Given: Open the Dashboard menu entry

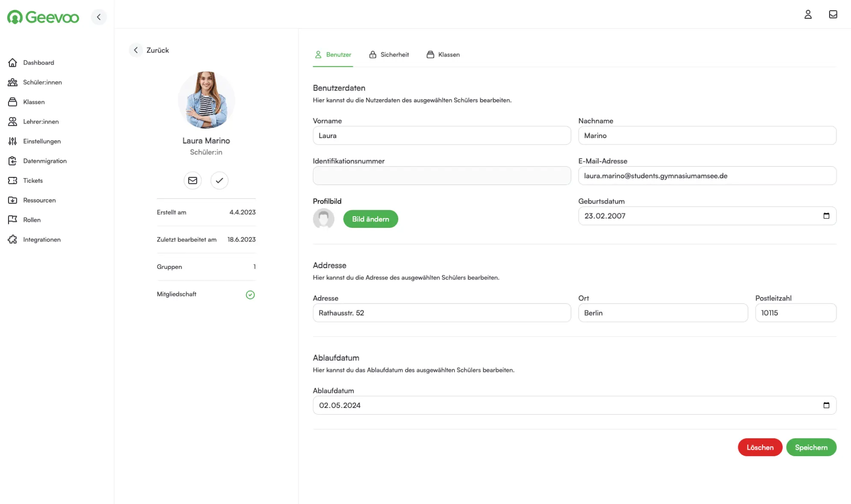Looking at the screenshot, I should (38, 63).
